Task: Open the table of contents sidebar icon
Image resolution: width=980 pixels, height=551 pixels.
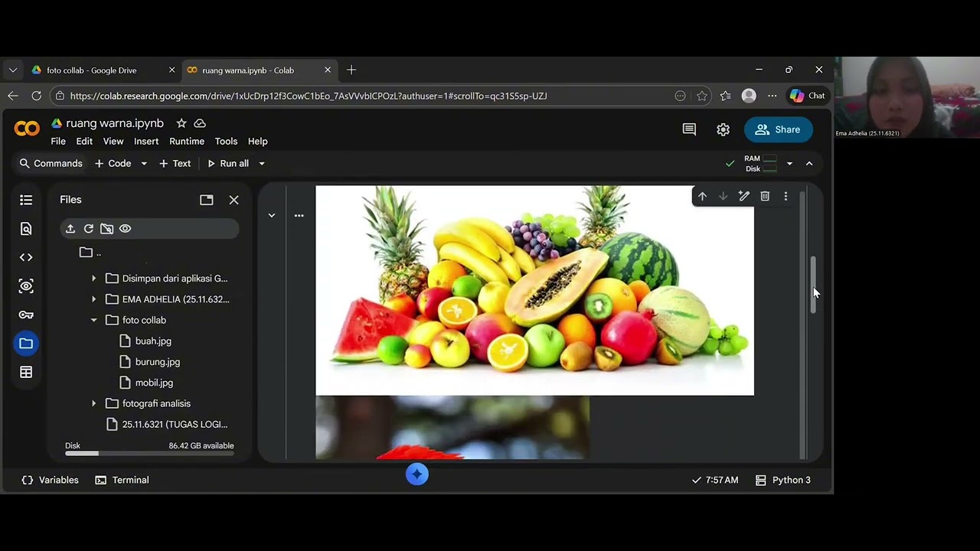Action: pos(26,200)
